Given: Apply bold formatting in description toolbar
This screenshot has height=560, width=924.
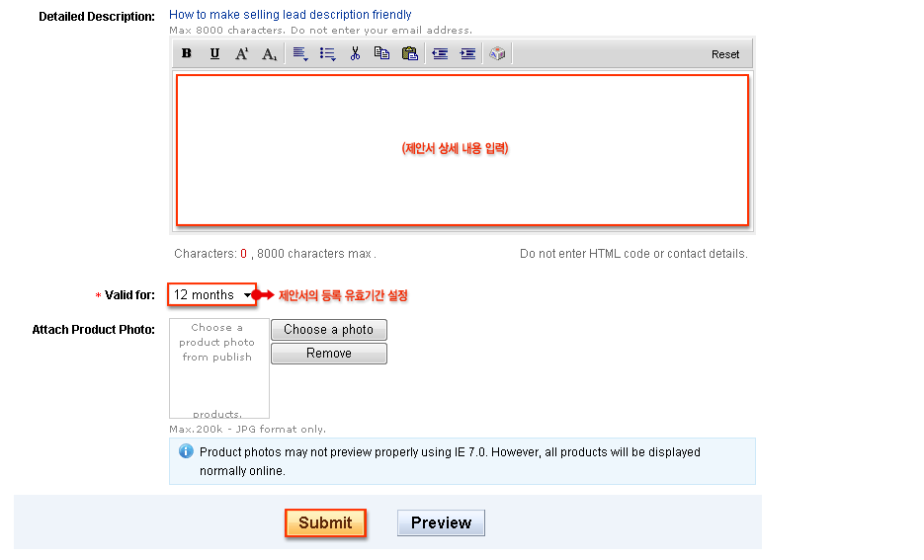Looking at the screenshot, I should [x=186, y=53].
